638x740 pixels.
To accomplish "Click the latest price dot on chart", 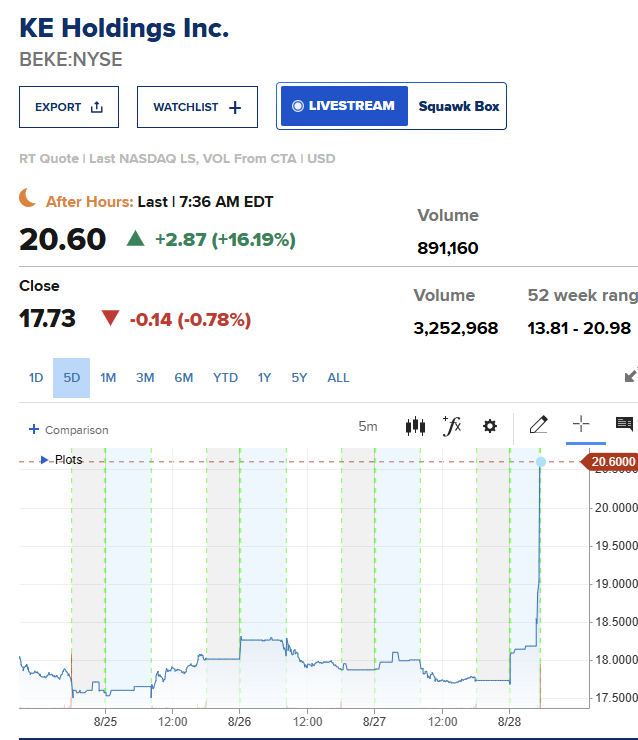I will (541, 462).
